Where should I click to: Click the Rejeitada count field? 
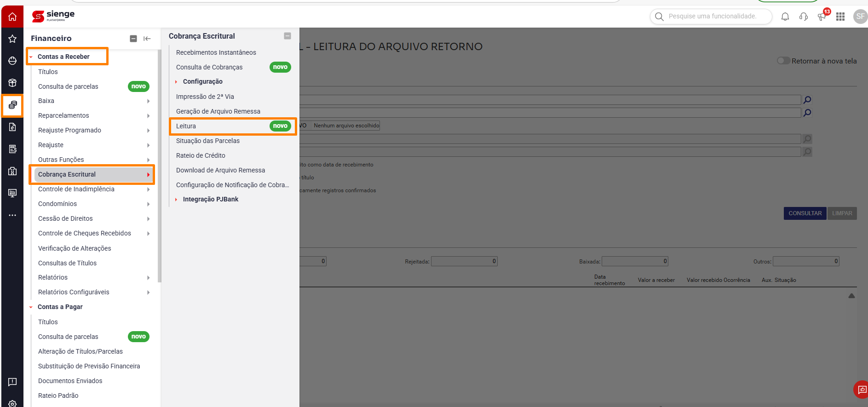click(x=464, y=261)
